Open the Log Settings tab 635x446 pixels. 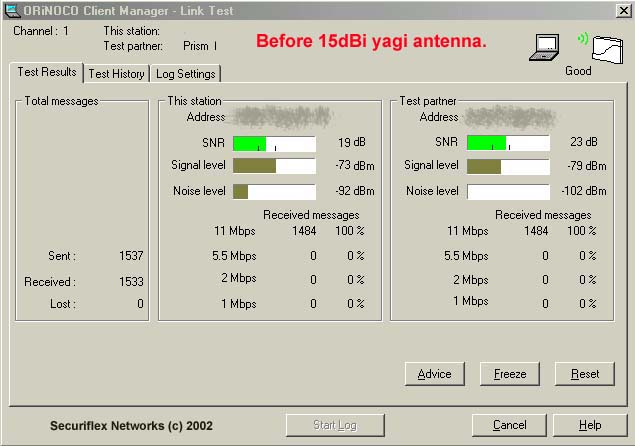(x=185, y=74)
